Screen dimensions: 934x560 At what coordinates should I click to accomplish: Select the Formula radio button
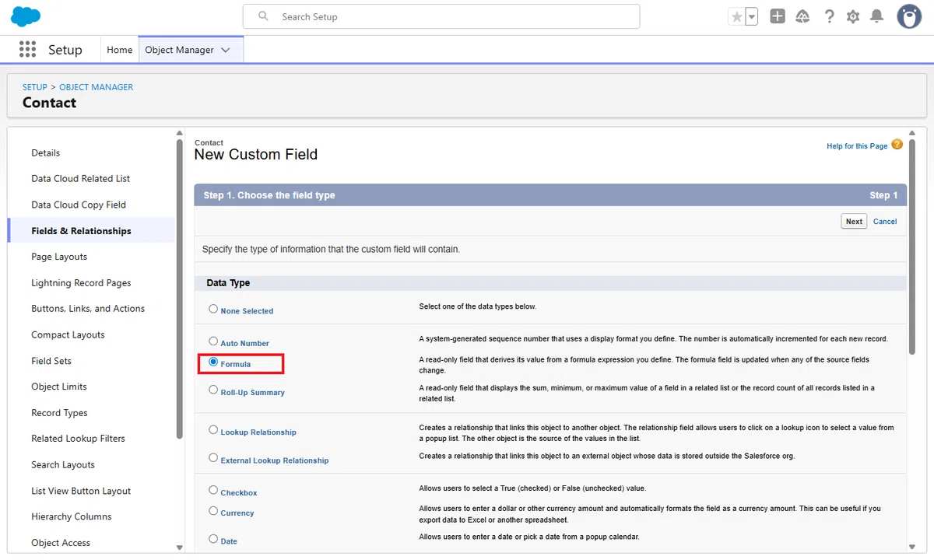[213, 362]
